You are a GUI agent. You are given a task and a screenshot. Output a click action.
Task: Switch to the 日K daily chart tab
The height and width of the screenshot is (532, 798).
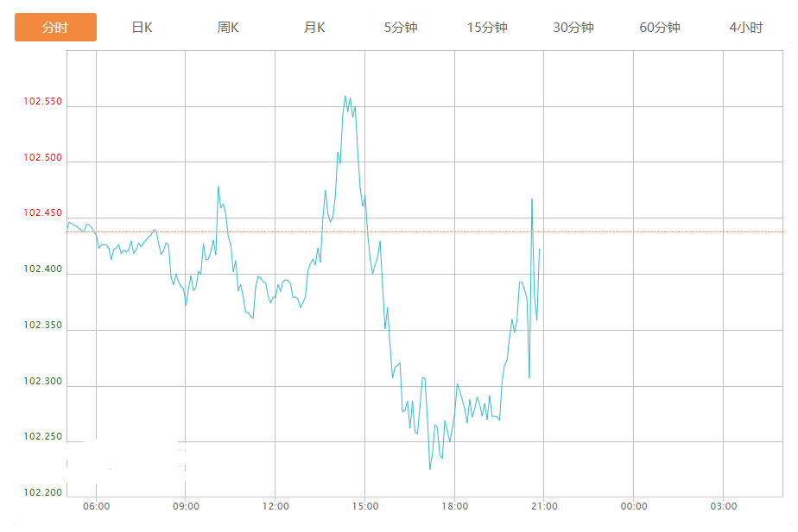pyautogui.click(x=142, y=27)
